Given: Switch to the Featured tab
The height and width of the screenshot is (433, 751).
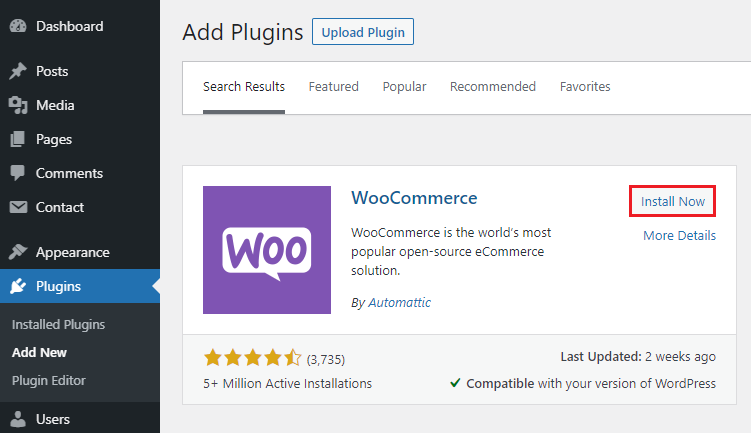Looking at the screenshot, I should 334,87.
